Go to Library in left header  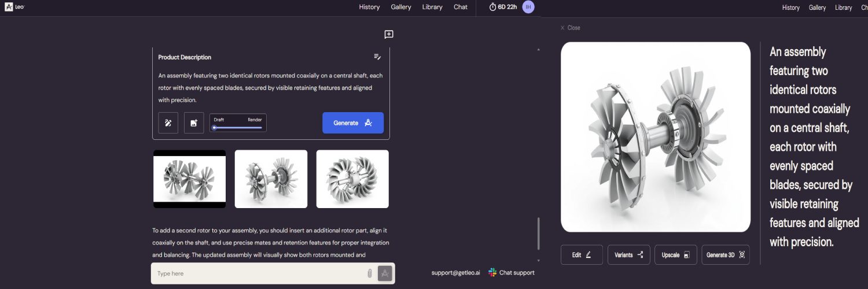coord(432,7)
